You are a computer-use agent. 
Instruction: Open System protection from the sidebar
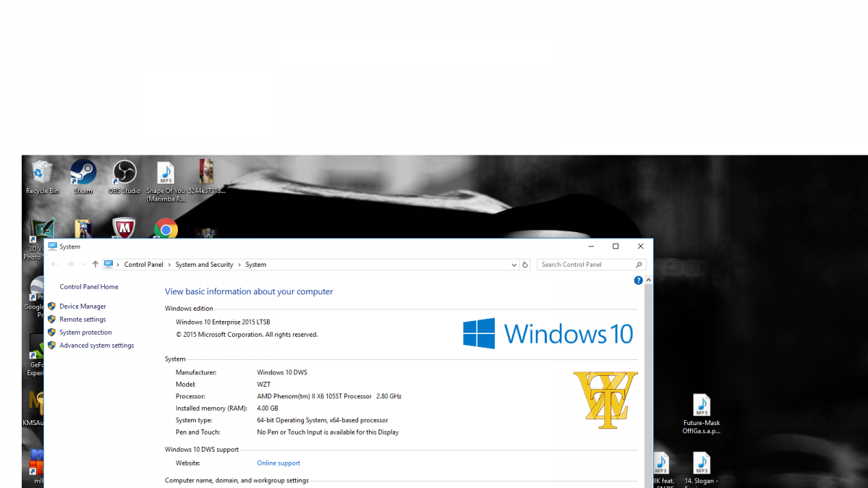[x=85, y=333]
